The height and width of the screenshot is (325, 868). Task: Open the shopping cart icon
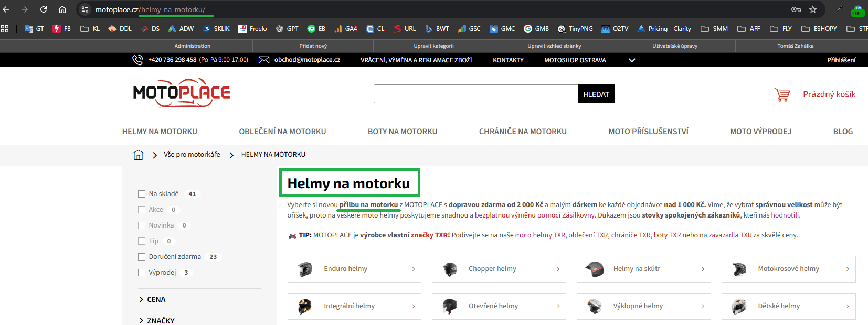click(x=782, y=94)
